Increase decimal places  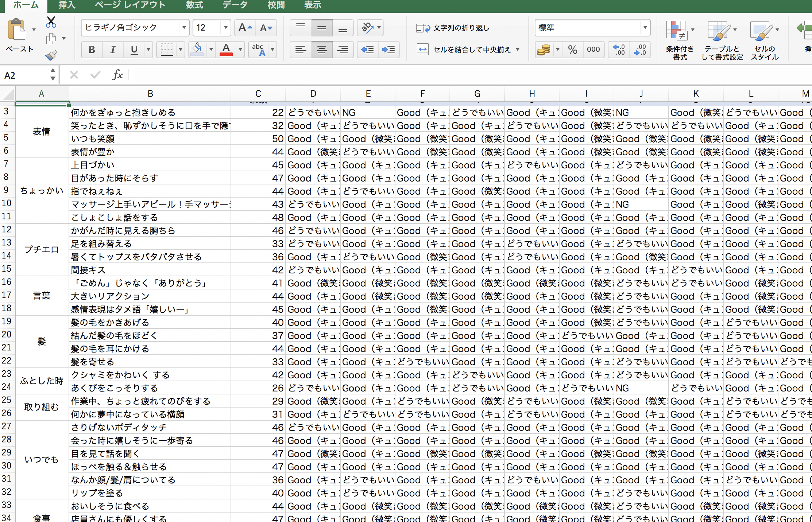tap(619, 50)
